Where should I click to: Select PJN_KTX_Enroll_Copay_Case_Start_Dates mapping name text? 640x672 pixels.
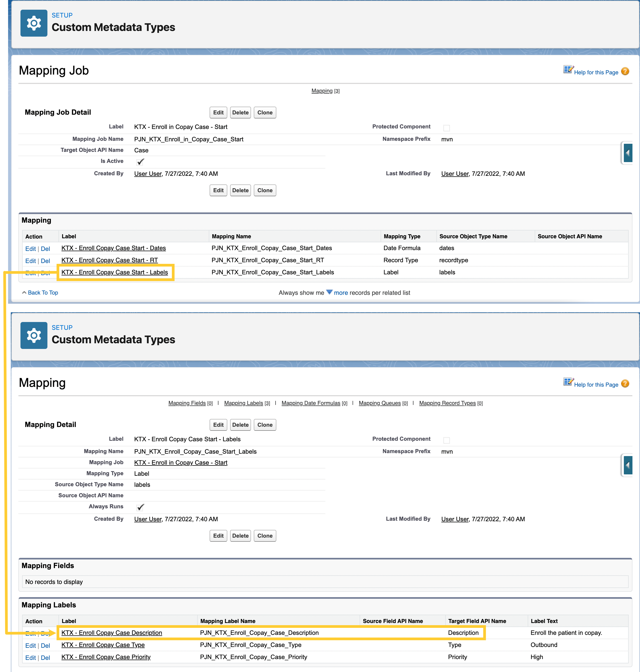pyautogui.click(x=272, y=248)
